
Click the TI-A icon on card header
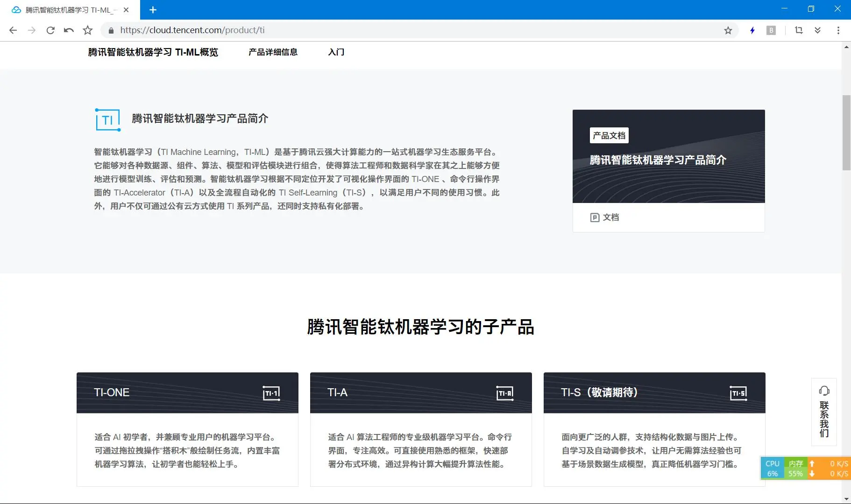click(504, 393)
